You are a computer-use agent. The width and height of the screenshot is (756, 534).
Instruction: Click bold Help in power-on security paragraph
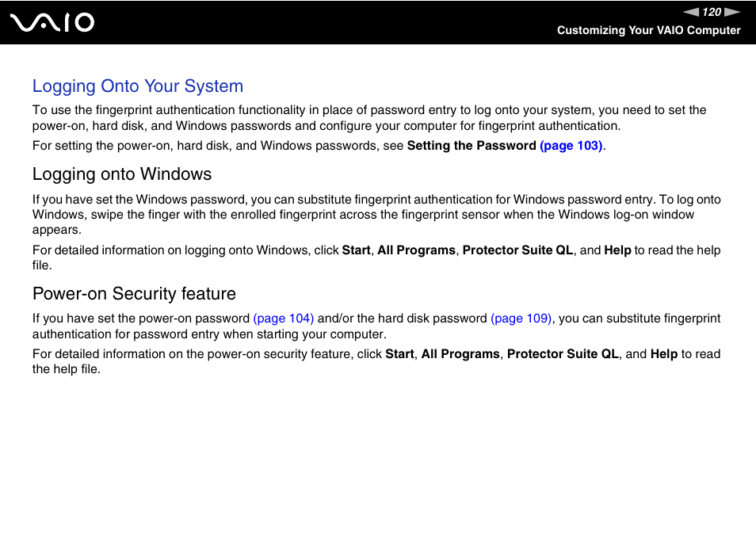[x=664, y=353]
